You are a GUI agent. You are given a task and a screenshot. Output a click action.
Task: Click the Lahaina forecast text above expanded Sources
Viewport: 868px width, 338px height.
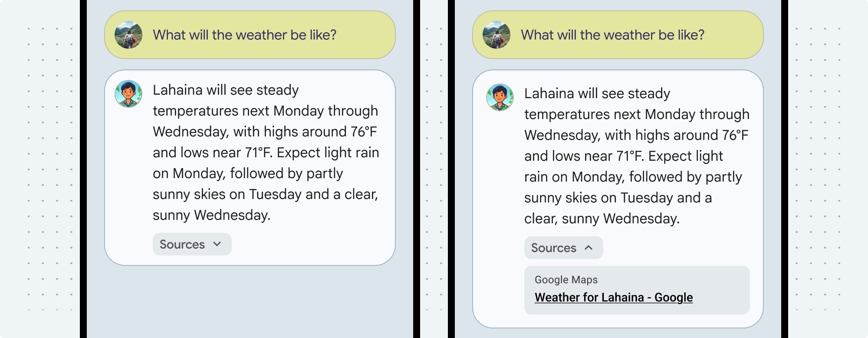[636, 156]
